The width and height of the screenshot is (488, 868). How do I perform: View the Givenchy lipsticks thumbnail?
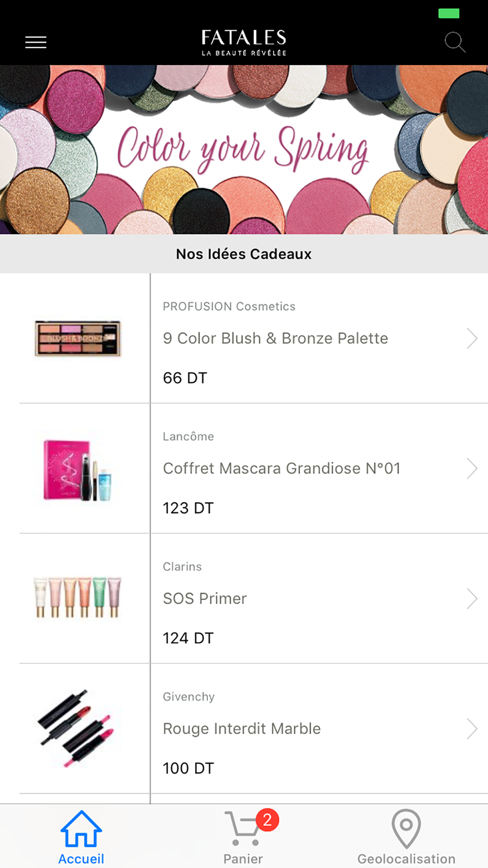pos(77,728)
